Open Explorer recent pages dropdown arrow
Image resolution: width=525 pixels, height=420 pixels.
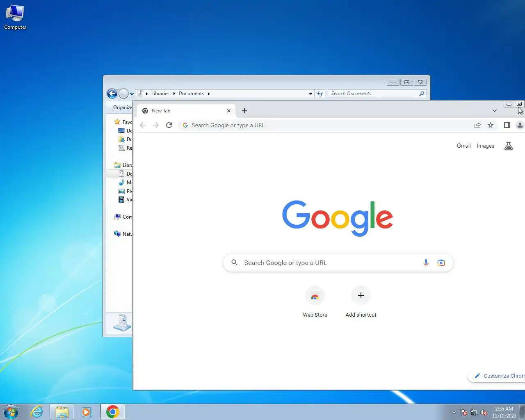[132, 94]
